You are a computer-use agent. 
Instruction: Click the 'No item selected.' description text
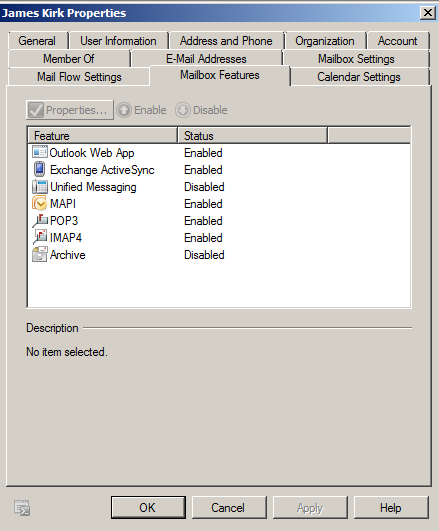67,352
